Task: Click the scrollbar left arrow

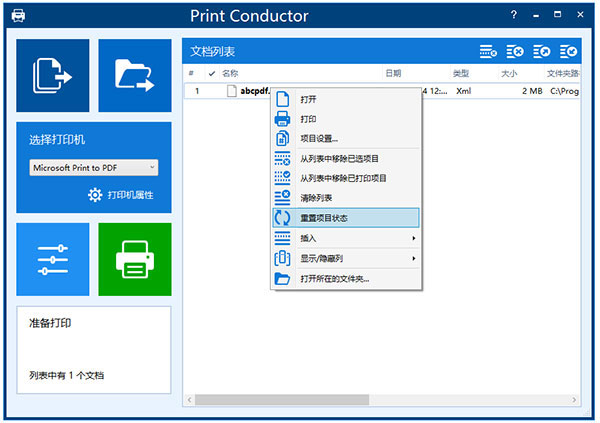Action: coord(189,400)
